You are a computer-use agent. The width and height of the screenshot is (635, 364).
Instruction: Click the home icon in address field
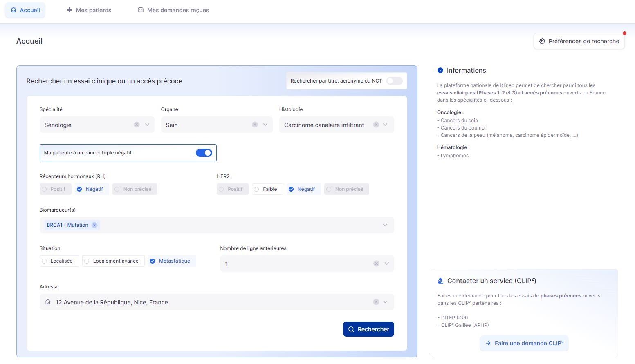point(48,302)
